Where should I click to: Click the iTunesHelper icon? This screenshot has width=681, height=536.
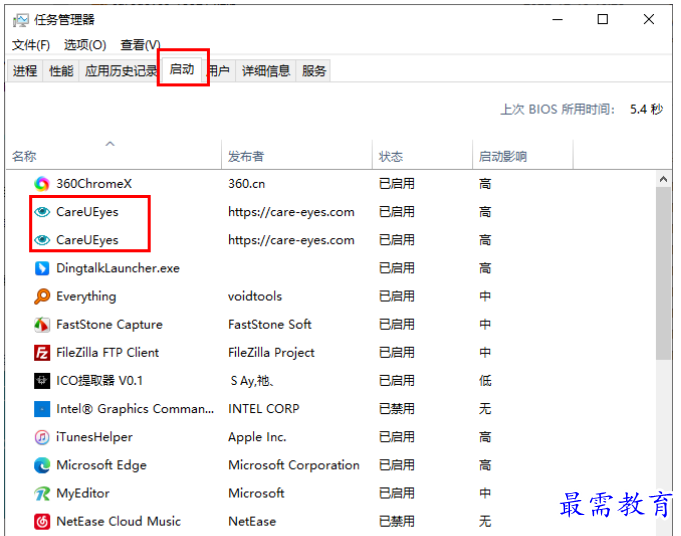[42, 437]
